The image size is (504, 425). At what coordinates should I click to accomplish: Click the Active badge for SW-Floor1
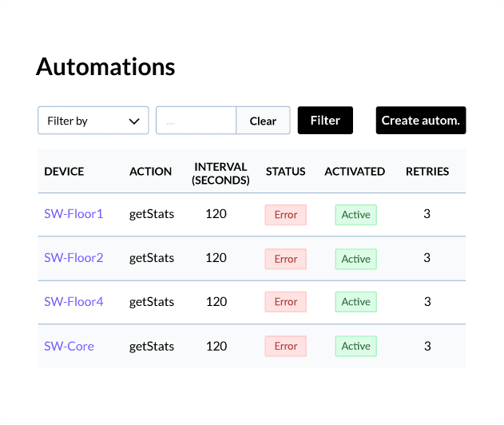(x=355, y=215)
